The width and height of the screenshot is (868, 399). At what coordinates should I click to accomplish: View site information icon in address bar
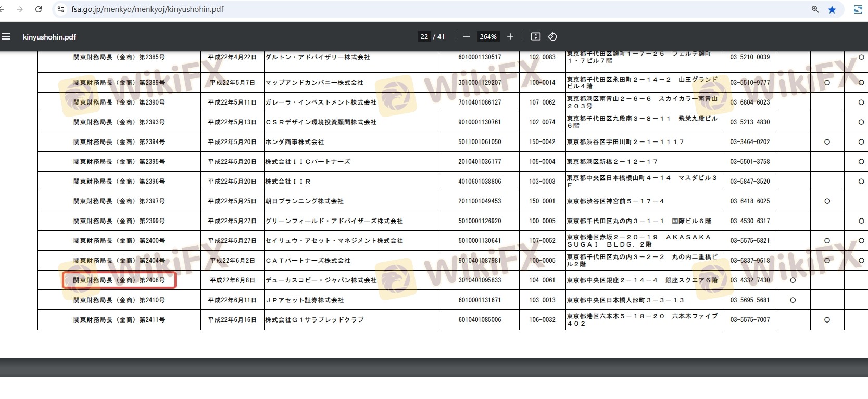click(61, 9)
